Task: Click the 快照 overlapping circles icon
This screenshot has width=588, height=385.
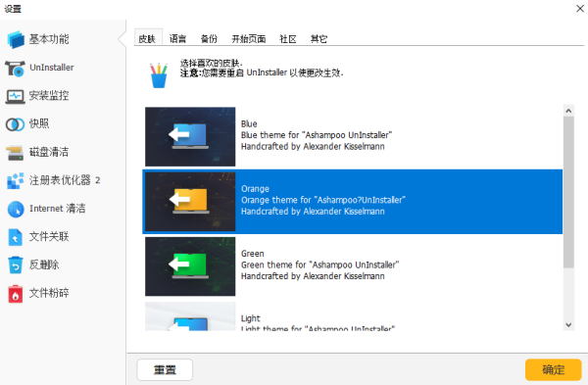Action: pos(15,124)
